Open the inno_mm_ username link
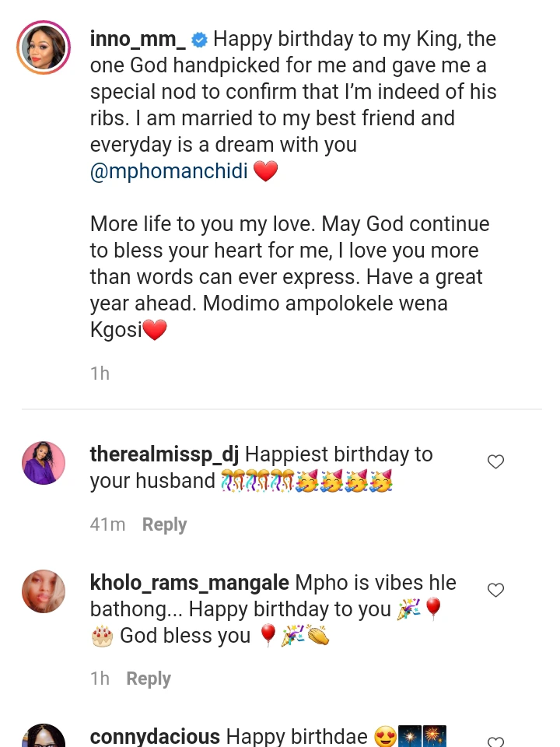Image resolution: width=560 pixels, height=747 pixels. coord(138,39)
